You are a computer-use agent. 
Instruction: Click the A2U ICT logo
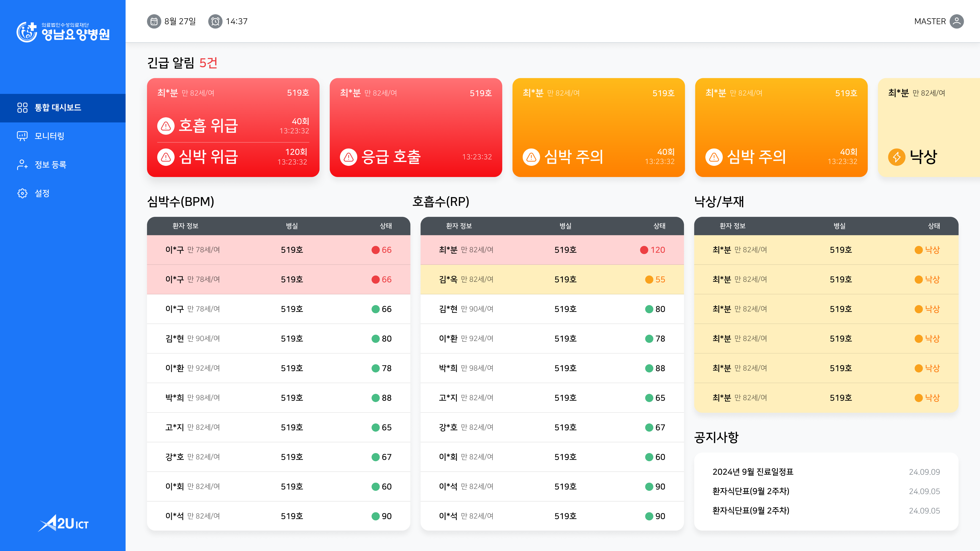[63, 524]
